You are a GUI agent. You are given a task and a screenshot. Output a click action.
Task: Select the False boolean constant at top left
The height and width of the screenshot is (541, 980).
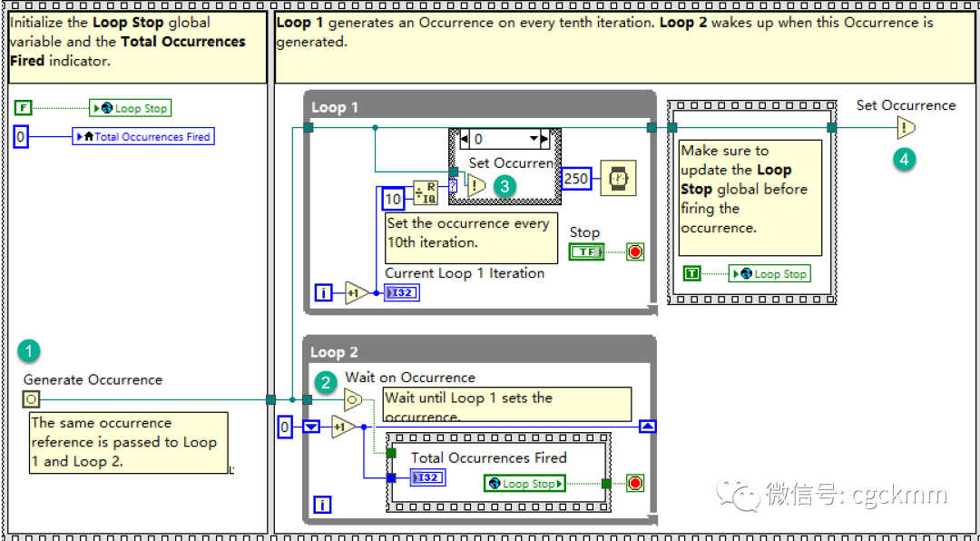(23, 108)
